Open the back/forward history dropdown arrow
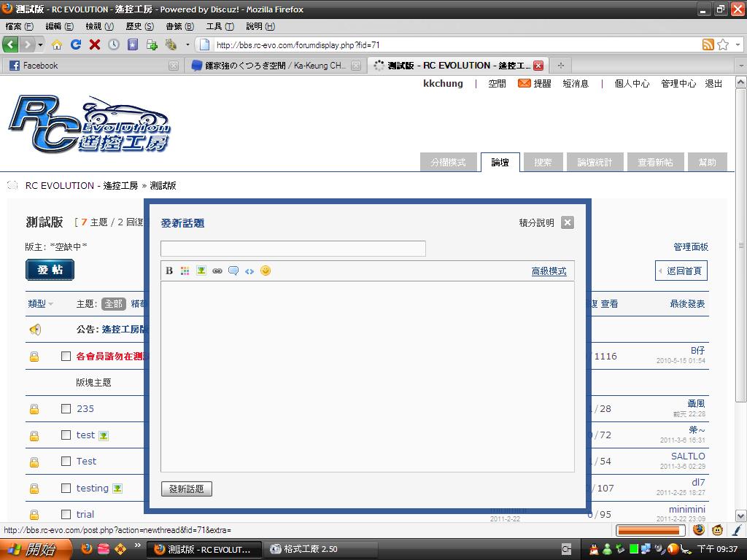Viewport: 747px width, 560px height. pyautogui.click(x=40, y=44)
